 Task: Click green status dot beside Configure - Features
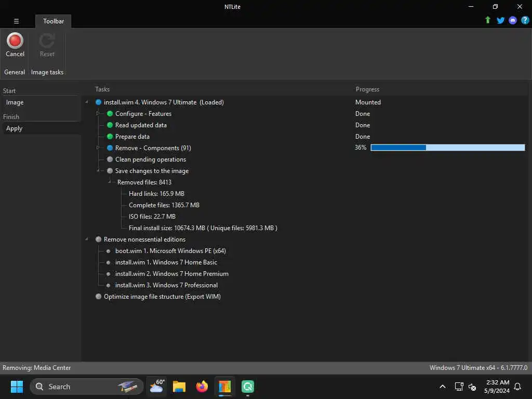(x=110, y=114)
